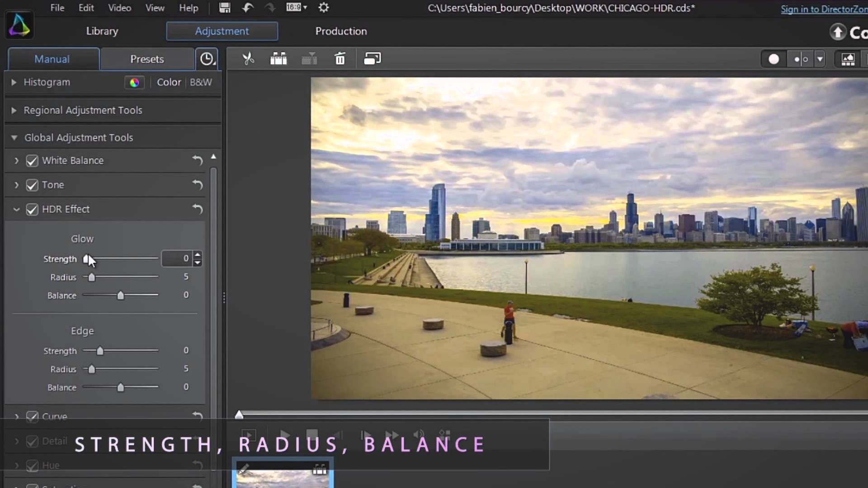
Task: Click the Glow Strength slider handle
Action: coord(86,258)
